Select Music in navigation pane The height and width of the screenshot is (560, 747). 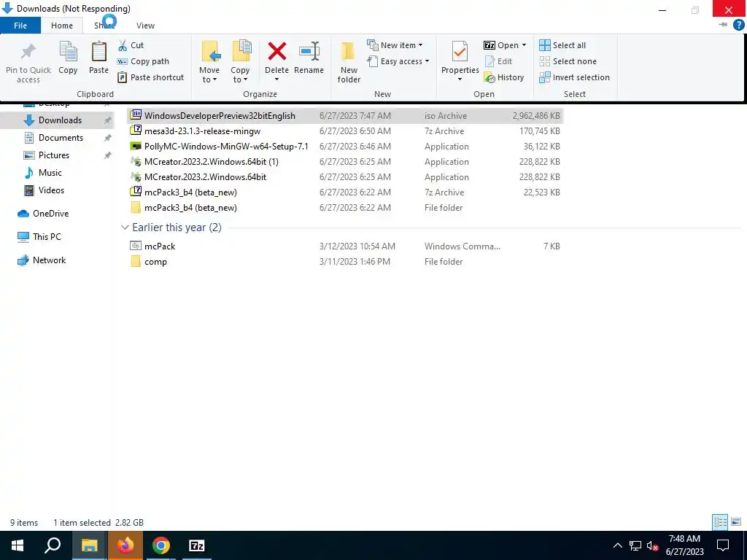[x=50, y=173]
